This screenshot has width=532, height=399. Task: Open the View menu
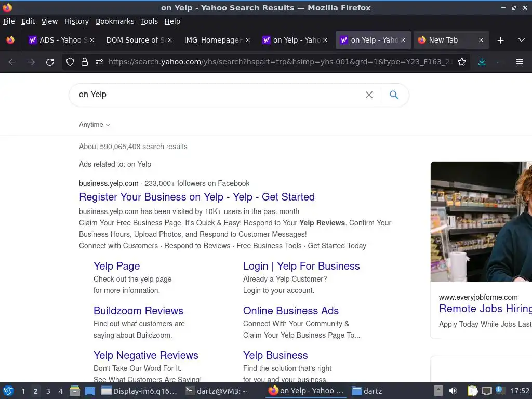(x=49, y=21)
